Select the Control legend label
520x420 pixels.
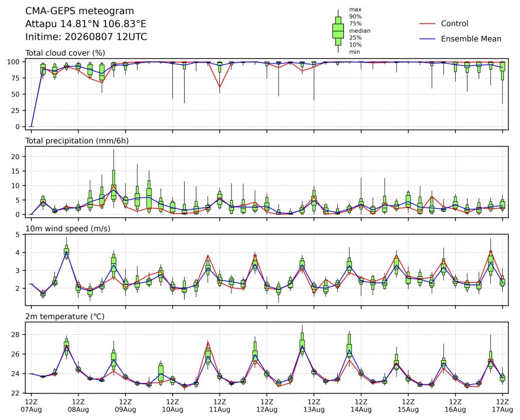pyautogui.click(x=455, y=23)
